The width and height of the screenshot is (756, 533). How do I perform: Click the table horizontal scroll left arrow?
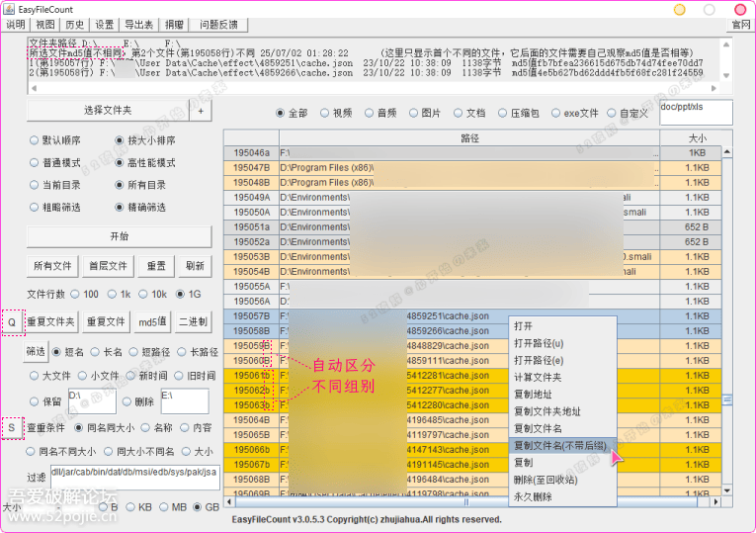[229, 502]
